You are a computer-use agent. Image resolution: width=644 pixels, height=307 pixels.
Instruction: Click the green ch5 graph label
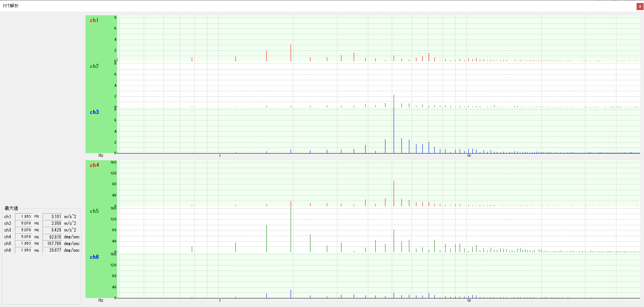(94, 211)
